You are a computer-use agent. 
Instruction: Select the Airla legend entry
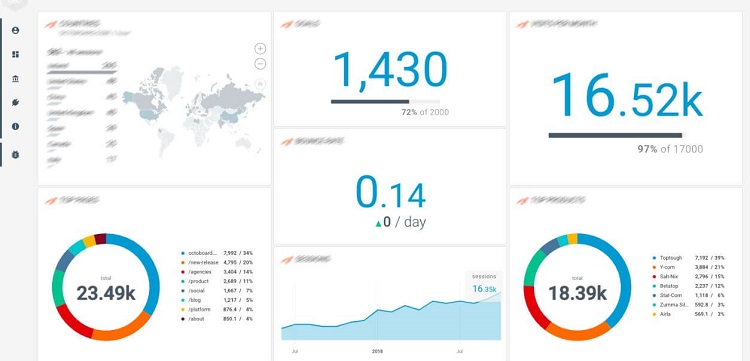tap(688, 314)
